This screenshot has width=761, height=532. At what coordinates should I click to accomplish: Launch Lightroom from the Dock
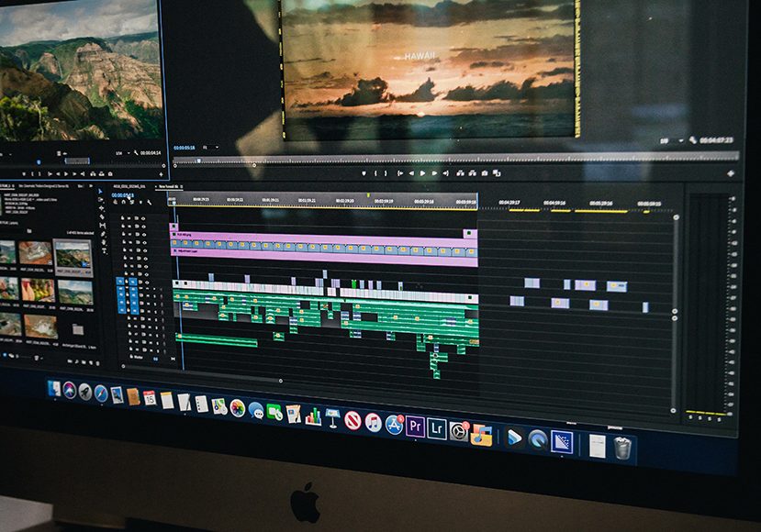coord(438,426)
